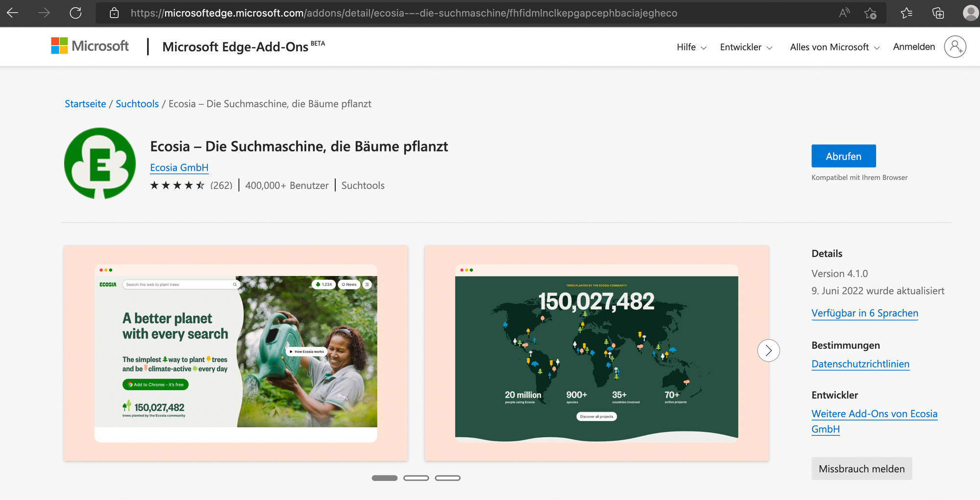The width and height of the screenshot is (980, 500).
Task: Click the Abrufen button
Action: click(x=844, y=156)
